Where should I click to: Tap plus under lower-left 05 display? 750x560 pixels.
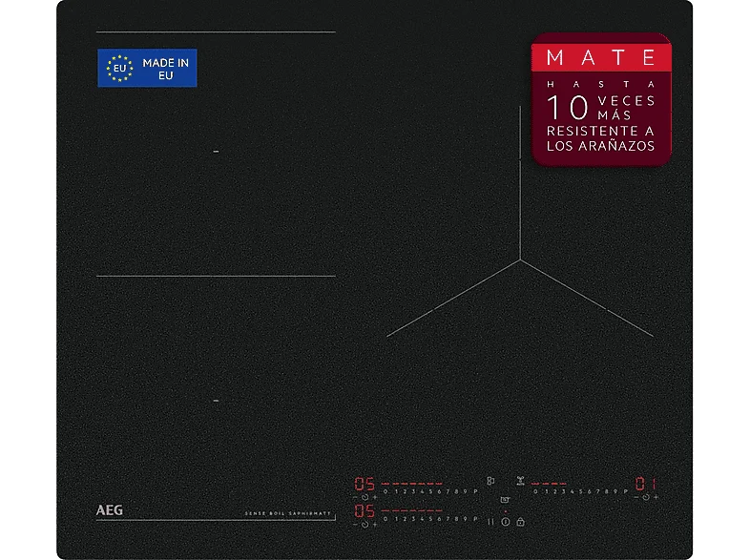tap(375, 525)
